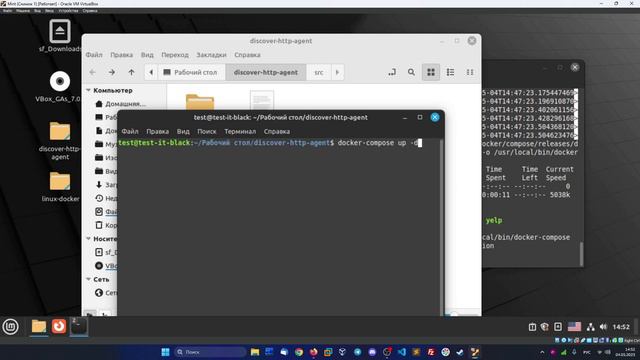Click background terminal scrollbar
This screenshot has width=640, height=360.
[x=581, y=253]
